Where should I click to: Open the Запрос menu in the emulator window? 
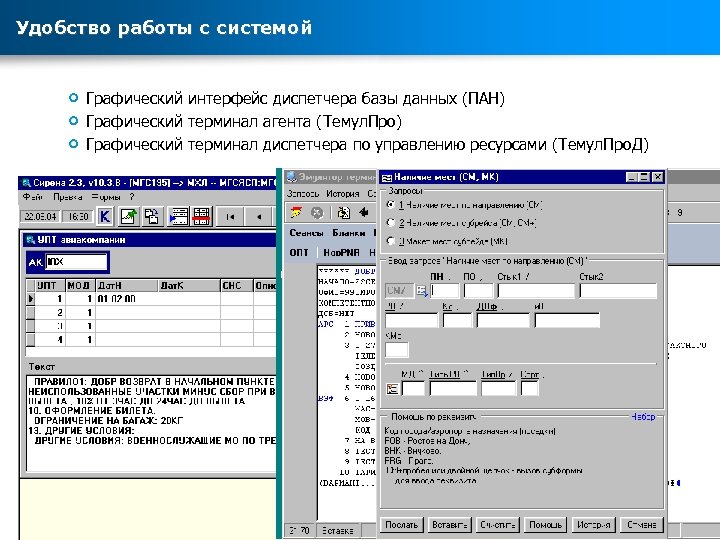tap(303, 194)
